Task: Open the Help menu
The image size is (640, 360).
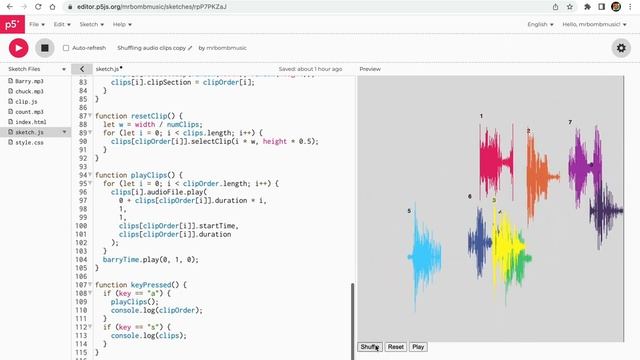Action: click(x=122, y=24)
